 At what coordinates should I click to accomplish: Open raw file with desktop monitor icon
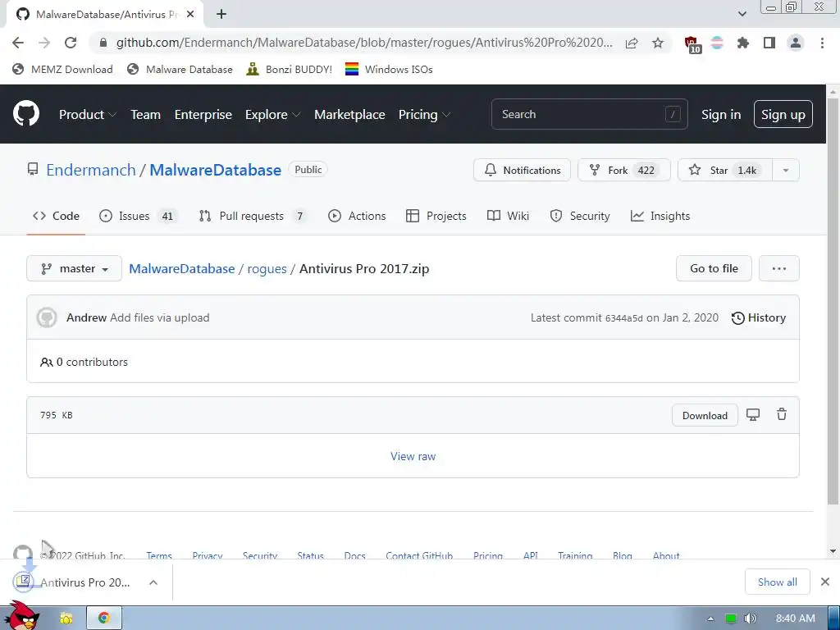(x=753, y=414)
